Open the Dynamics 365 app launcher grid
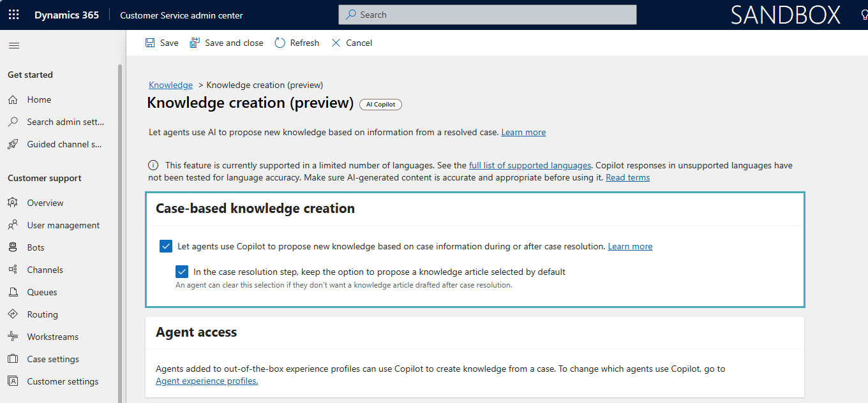This screenshot has width=868, height=403. click(x=14, y=15)
